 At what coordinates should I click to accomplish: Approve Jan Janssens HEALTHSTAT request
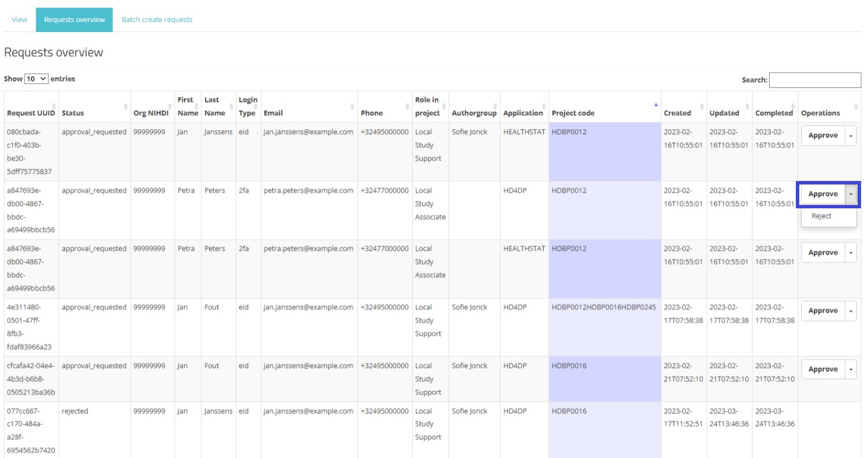pos(823,136)
